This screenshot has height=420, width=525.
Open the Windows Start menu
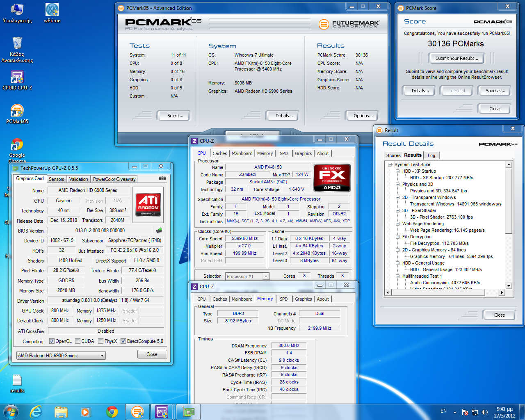coord(11,412)
